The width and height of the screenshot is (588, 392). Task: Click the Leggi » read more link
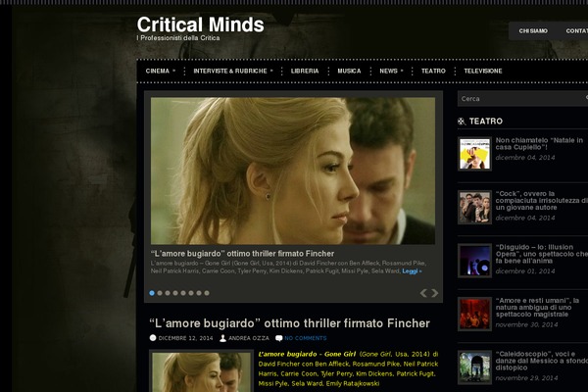coord(412,270)
